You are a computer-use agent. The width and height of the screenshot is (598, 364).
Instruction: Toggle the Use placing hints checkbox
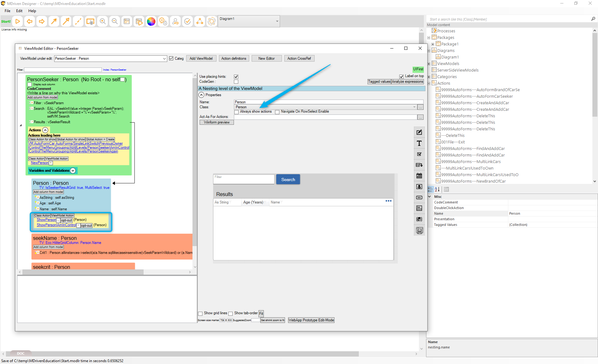click(x=236, y=77)
